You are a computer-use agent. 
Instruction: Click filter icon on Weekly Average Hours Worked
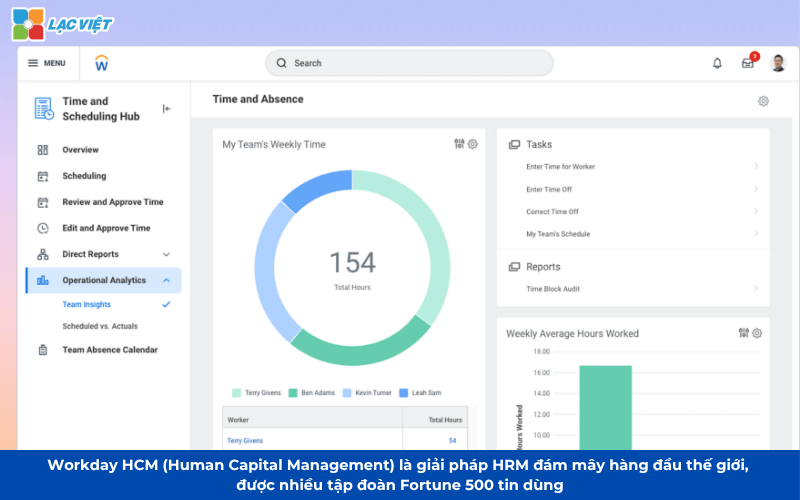pos(744,333)
